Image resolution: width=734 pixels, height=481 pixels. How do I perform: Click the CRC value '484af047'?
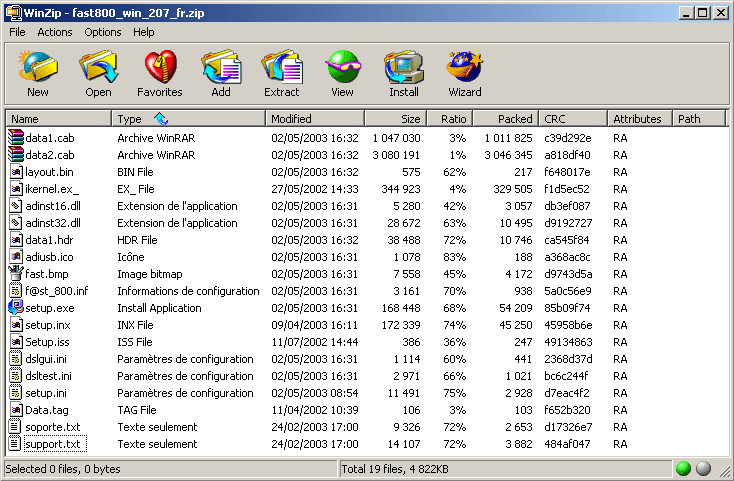[567, 444]
